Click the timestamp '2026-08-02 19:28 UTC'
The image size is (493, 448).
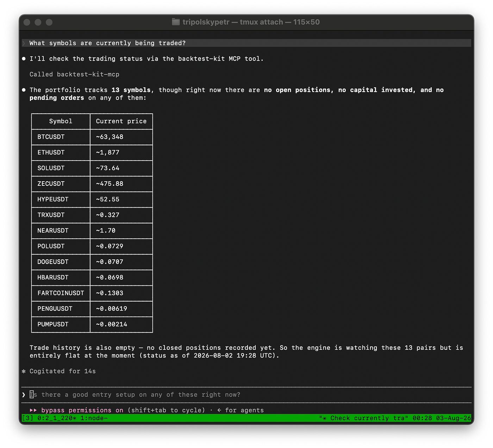(x=233, y=355)
